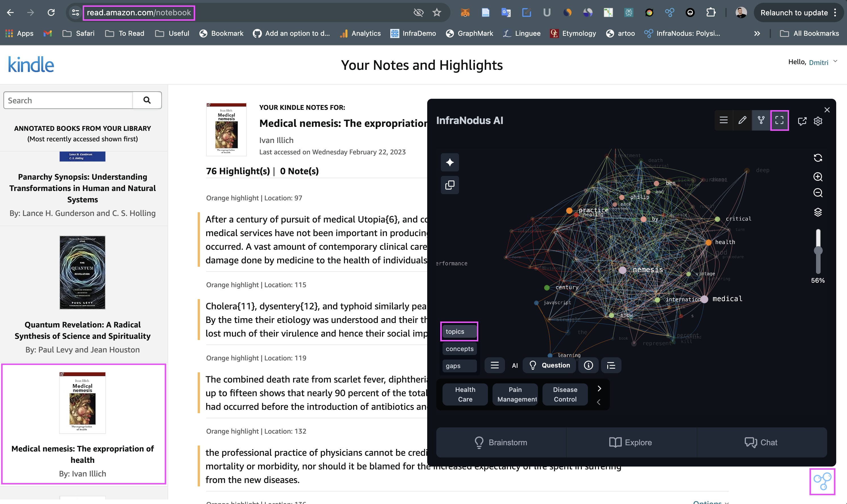Expand hidden bookmarks overflow chevron
This screenshot has height=504, width=847.
757,33
